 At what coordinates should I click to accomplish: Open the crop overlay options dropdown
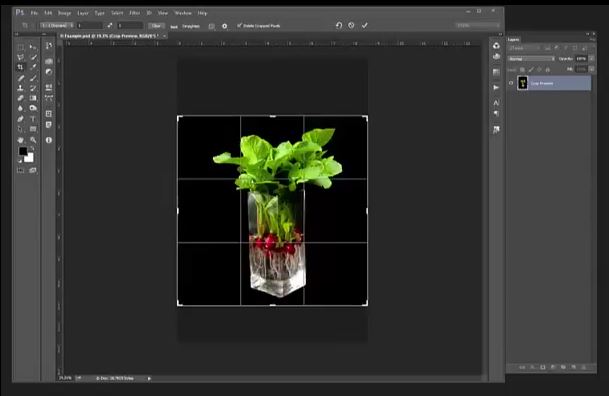(212, 26)
